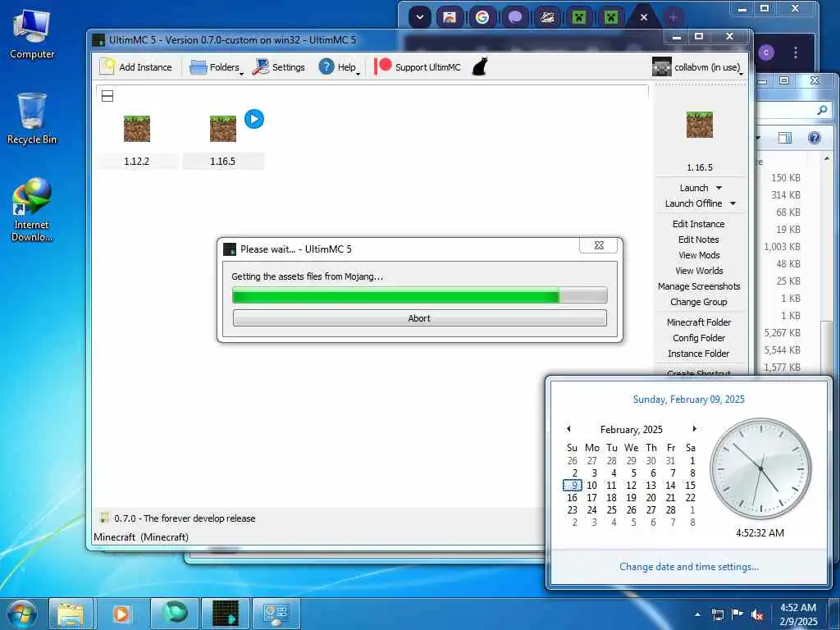This screenshot has height=630, width=840.
Task: Click the blue play badge on 1.16.5
Action: tap(254, 119)
